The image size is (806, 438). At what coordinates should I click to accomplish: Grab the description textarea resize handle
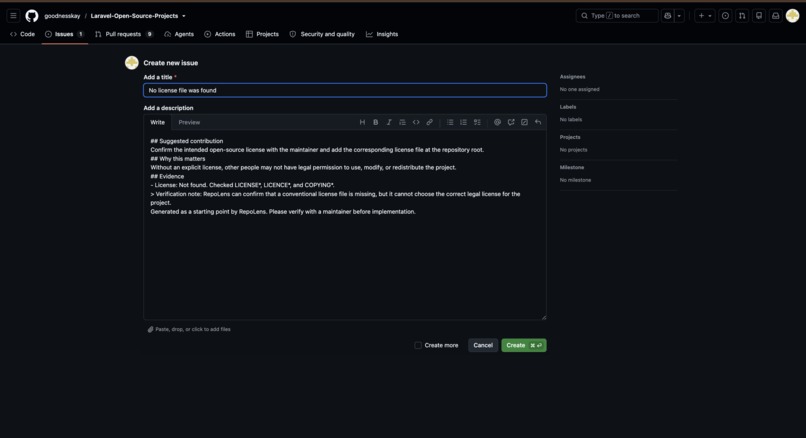click(x=543, y=317)
